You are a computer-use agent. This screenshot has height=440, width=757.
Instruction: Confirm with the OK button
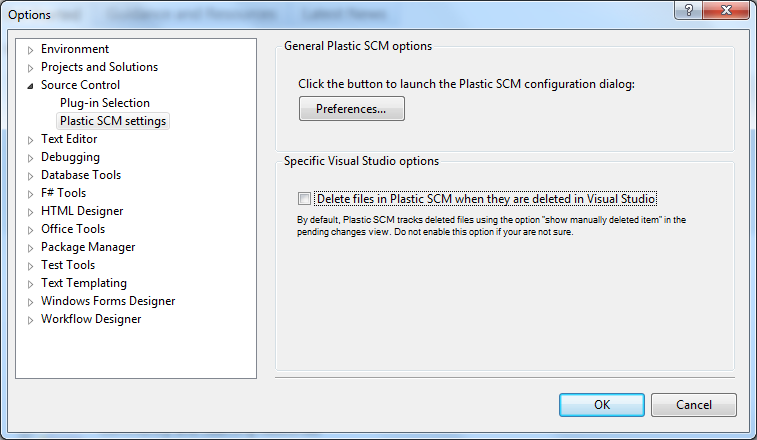pyautogui.click(x=601, y=405)
